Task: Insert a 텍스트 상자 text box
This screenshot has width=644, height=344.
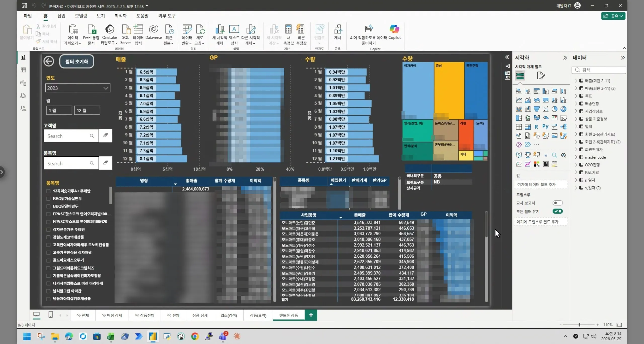Action: [x=234, y=35]
